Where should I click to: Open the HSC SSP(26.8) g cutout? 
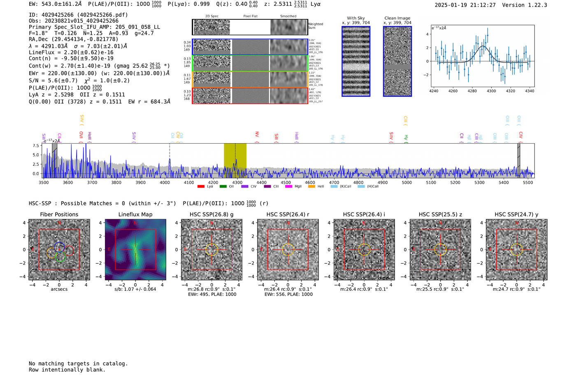pyautogui.click(x=211, y=250)
